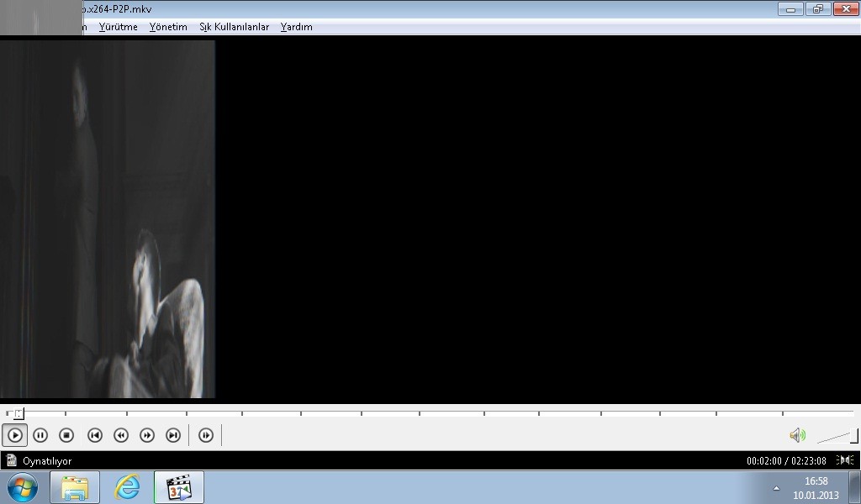The width and height of the screenshot is (861, 504).
Task: Open the Sık Kullanılanlar menu
Action: pyautogui.click(x=234, y=27)
